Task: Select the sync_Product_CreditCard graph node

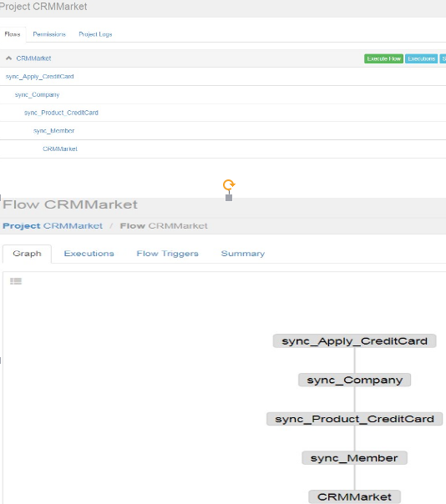Action: tap(355, 419)
